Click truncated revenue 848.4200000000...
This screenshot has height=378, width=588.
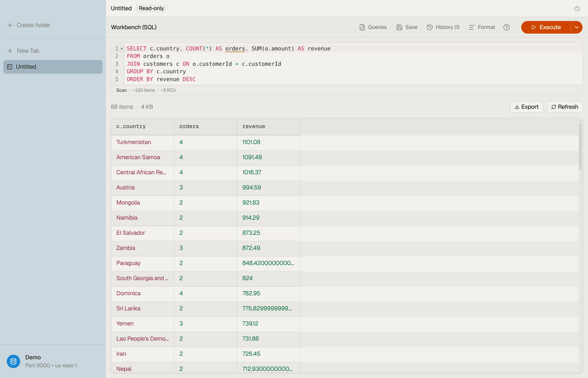point(268,263)
